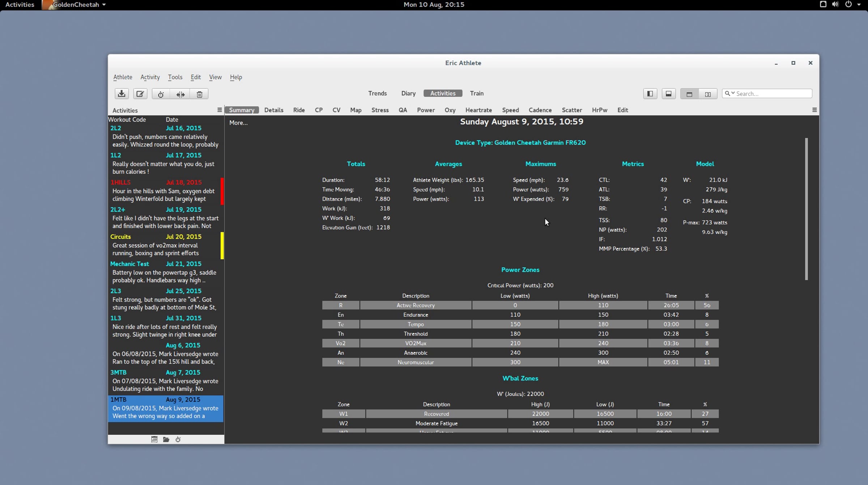This screenshot has width=868, height=485.
Task: Open the Activities sidebar hamburger menu
Action: [x=219, y=110]
